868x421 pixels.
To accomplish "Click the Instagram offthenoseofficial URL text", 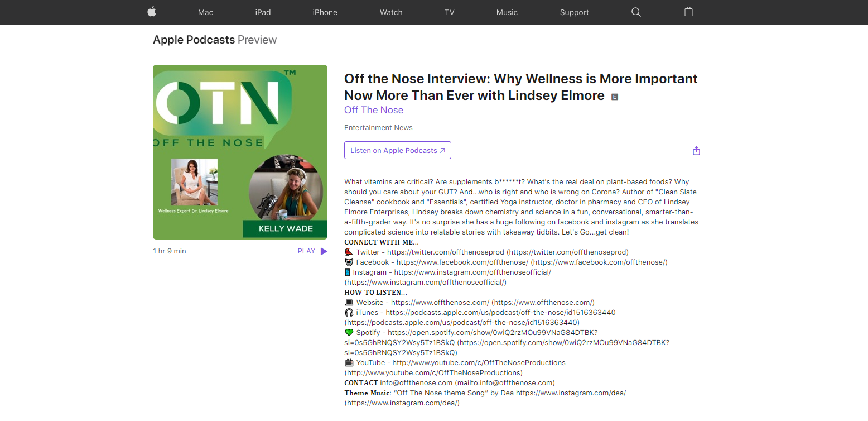I will click(x=472, y=272).
